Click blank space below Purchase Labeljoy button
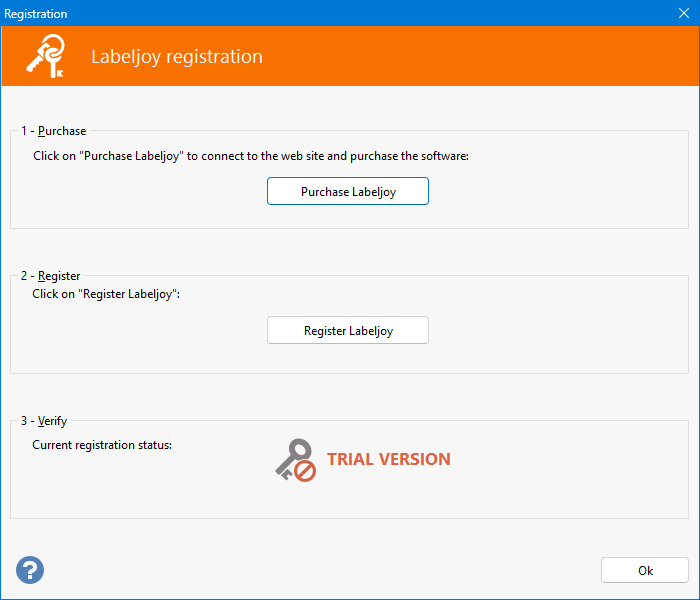This screenshot has width=700, height=600. pyautogui.click(x=348, y=216)
